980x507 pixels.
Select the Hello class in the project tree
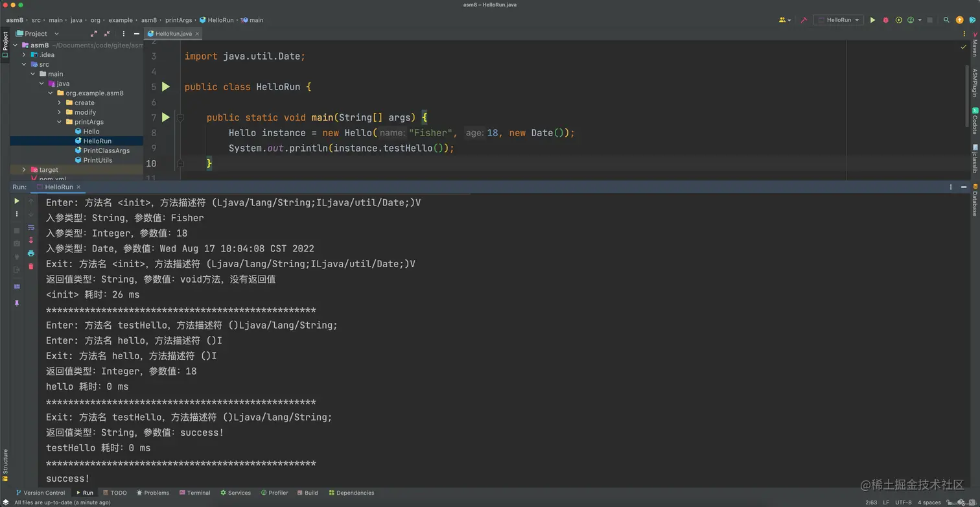[87, 132]
